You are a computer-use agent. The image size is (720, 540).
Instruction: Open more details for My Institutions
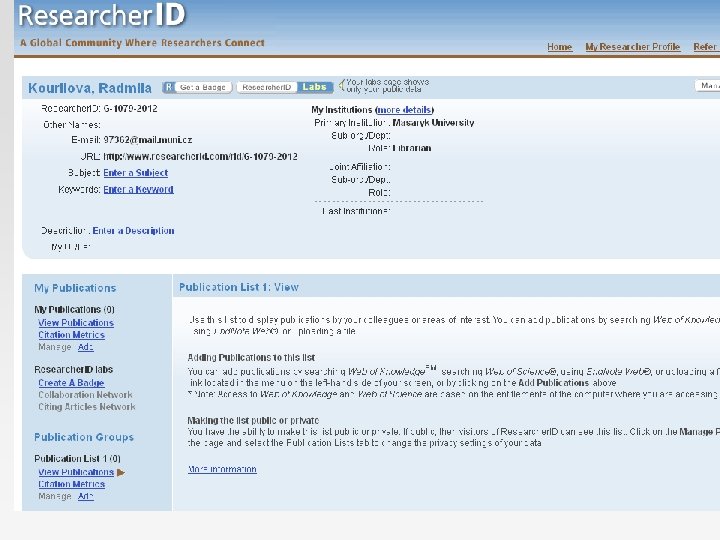coord(404,110)
